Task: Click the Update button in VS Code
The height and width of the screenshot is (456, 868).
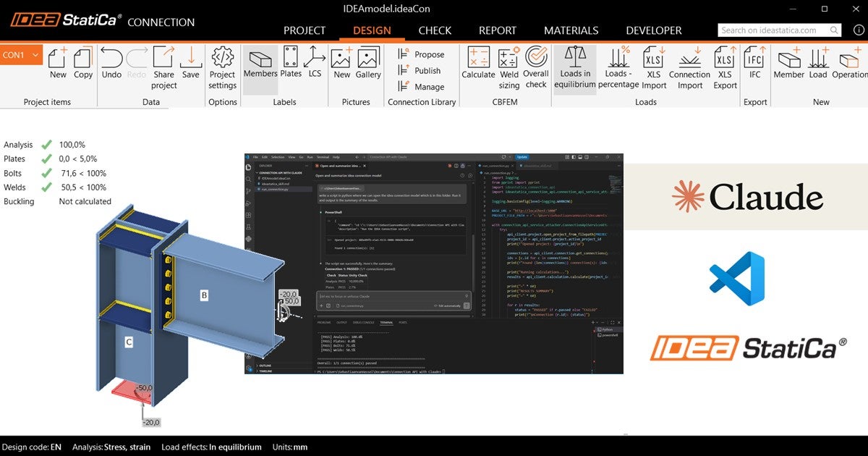Action: pyautogui.click(x=522, y=157)
